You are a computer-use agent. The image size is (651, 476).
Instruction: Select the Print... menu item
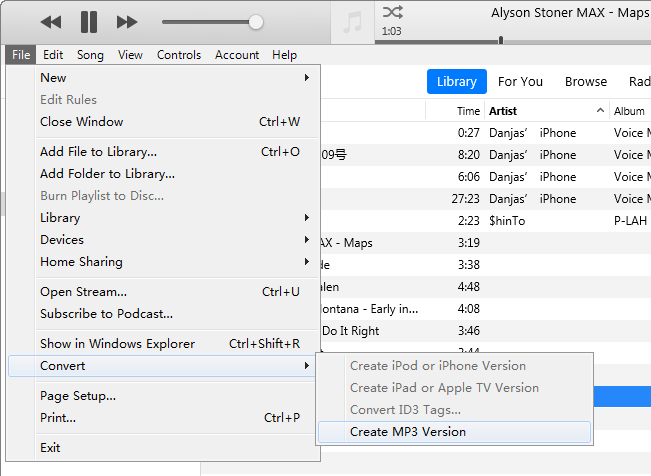pos(164,417)
